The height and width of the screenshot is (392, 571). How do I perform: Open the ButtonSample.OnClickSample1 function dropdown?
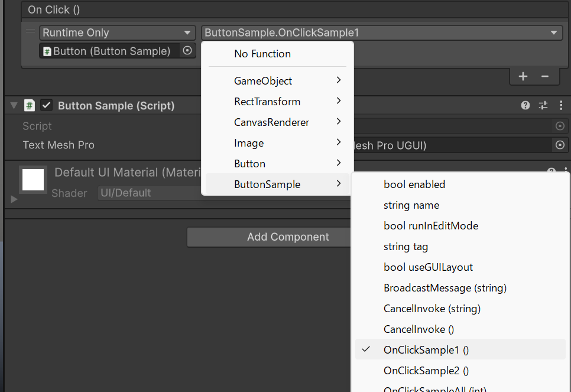click(382, 33)
